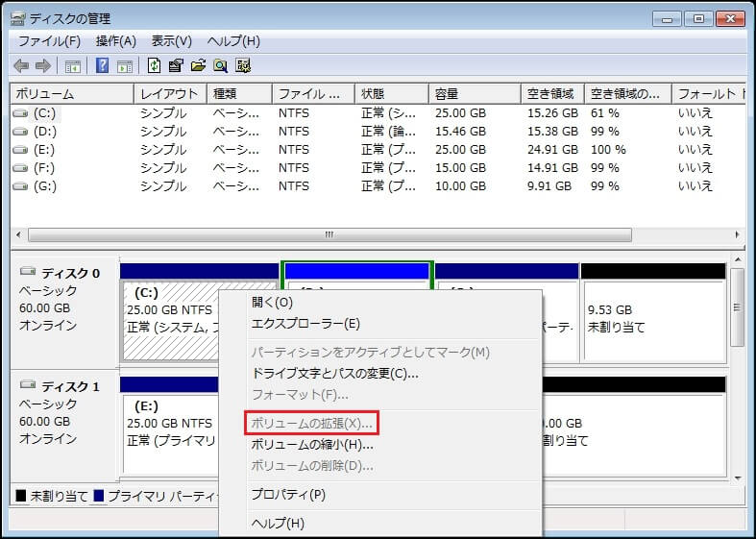756x539 pixels.
Task: Click the black 未割り当て legend swatch
Action: pos(21,496)
